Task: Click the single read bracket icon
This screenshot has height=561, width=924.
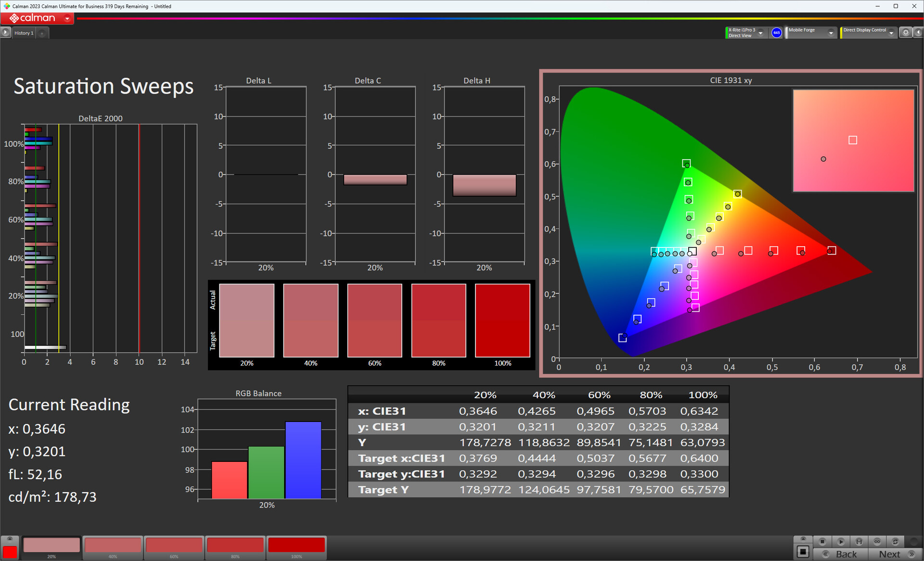Action: [x=859, y=541]
